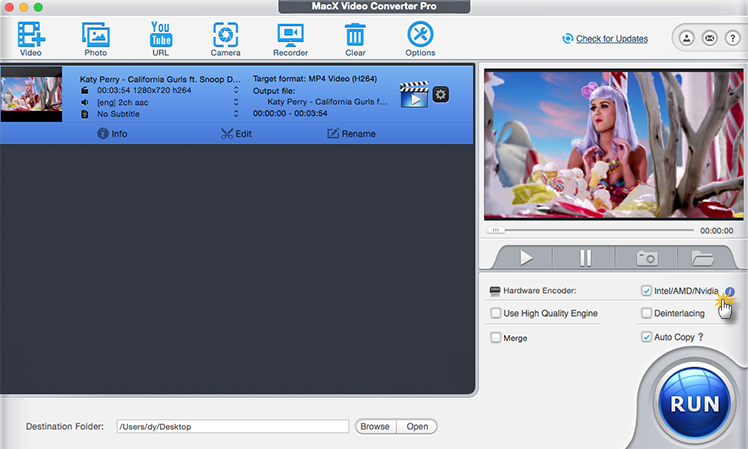This screenshot has height=449, width=748.
Task: Expand video track selector 1280x720 h264
Action: [x=236, y=90]
